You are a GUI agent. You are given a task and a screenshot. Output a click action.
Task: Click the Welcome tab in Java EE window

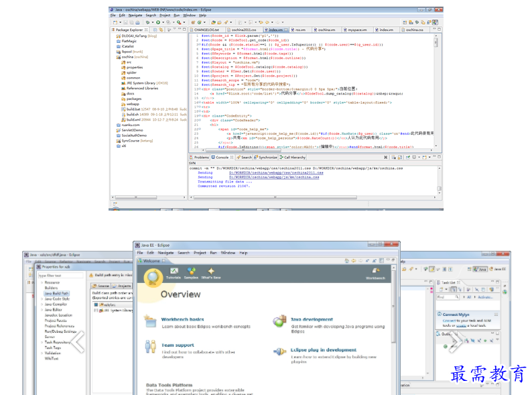pyautogui.click(x=151, y=261)
